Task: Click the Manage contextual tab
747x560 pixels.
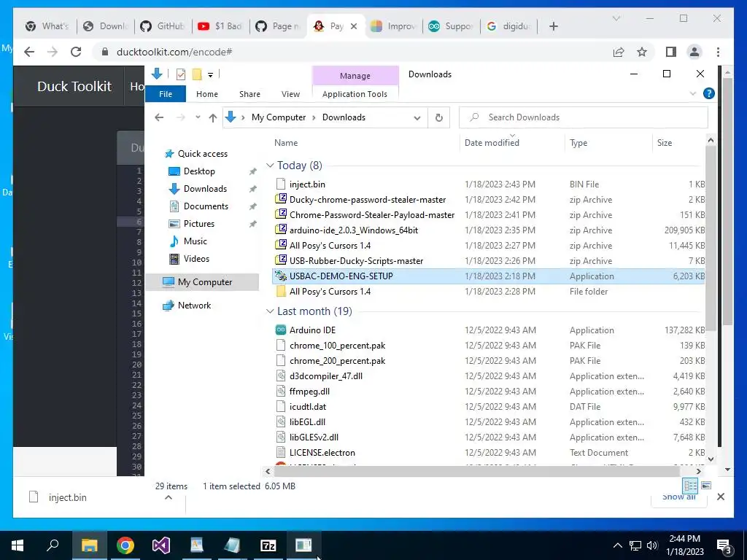Action: (355, 76)
